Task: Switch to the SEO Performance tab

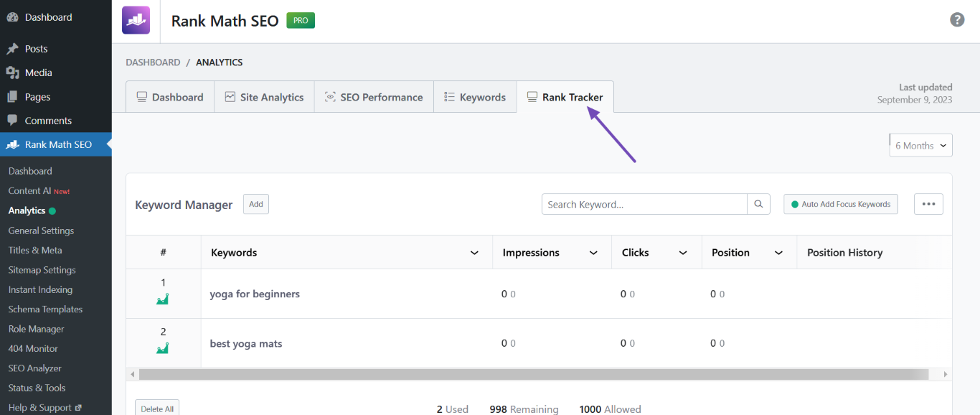Action: tap(374, 97)
